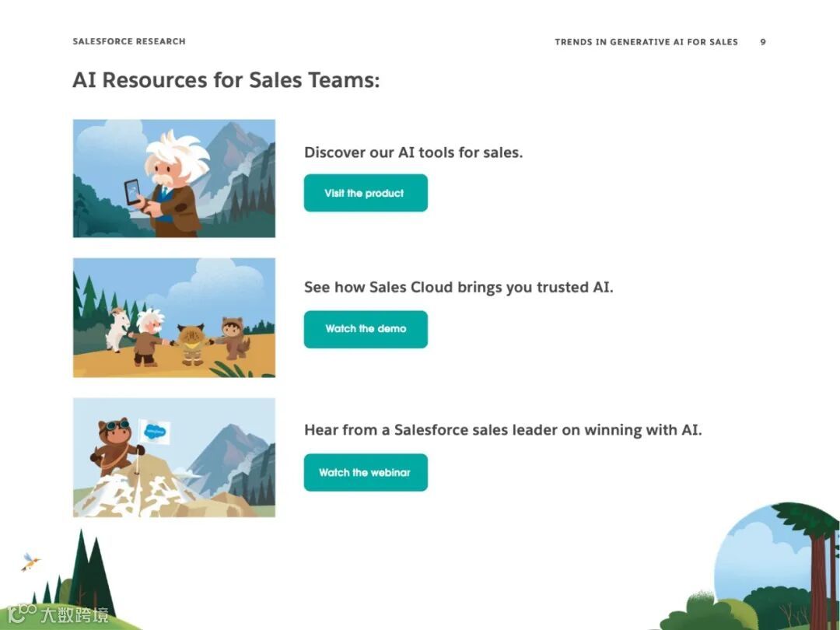Image resolution: width=840 pixels, height=630 pixels.
Task: Click 'TRENDS IN GENERATIVE AI FOR SALES' header
Action: tap(646, 42)
